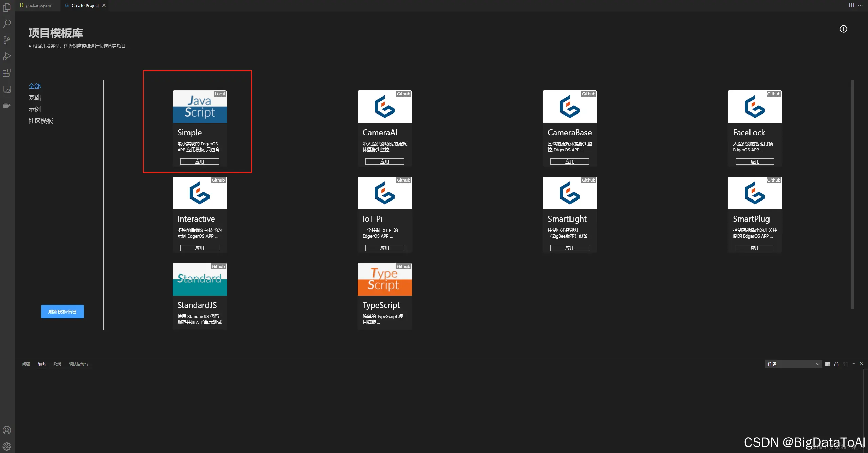Click the 刷新模板信息 button

tap(62, 312)
